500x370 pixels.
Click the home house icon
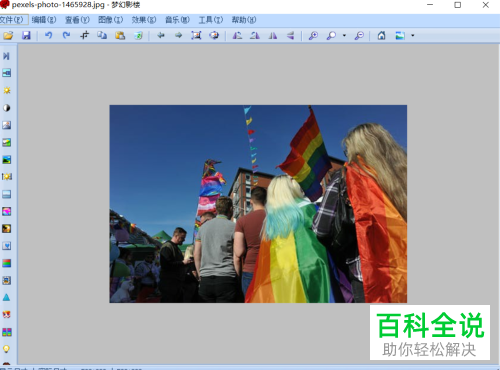382,35
